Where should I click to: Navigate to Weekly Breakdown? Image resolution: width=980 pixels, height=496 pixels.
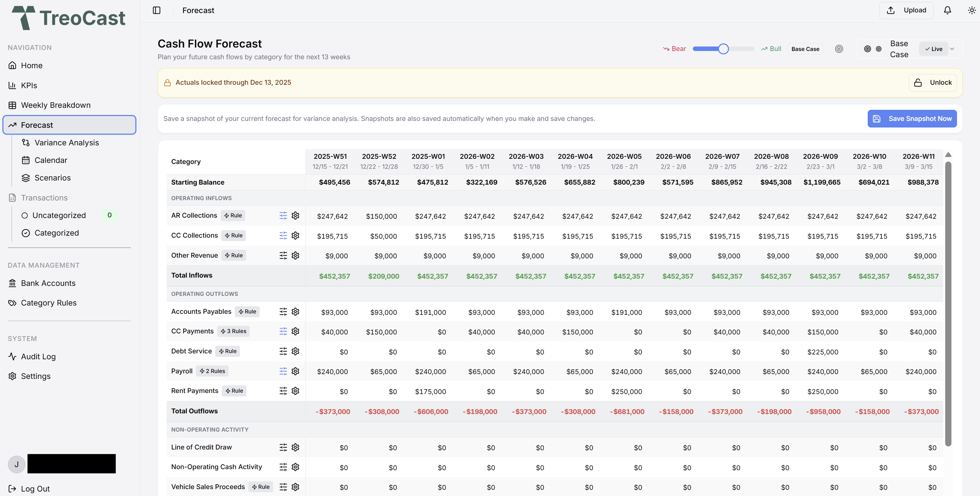point(55,105)
